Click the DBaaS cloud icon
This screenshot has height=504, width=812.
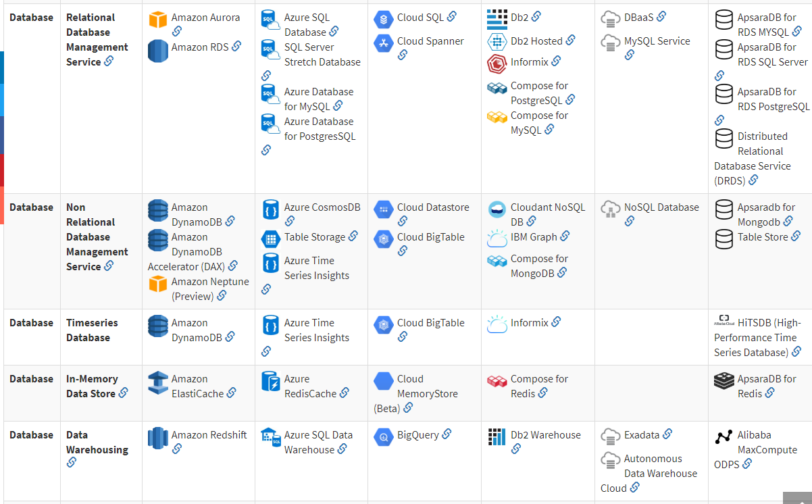(x=611, y=19)
